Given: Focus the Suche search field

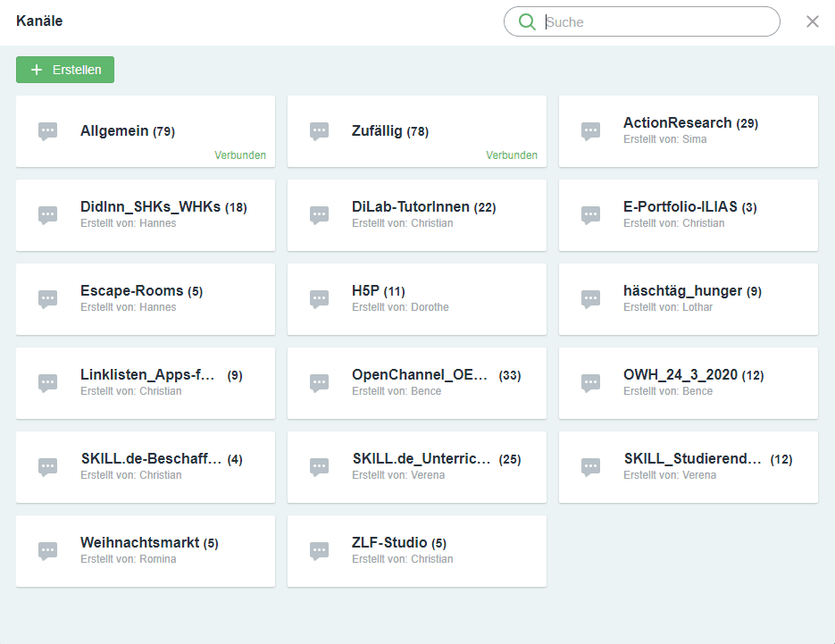Looking at the screenshot, I should click(x=642, y=21).
